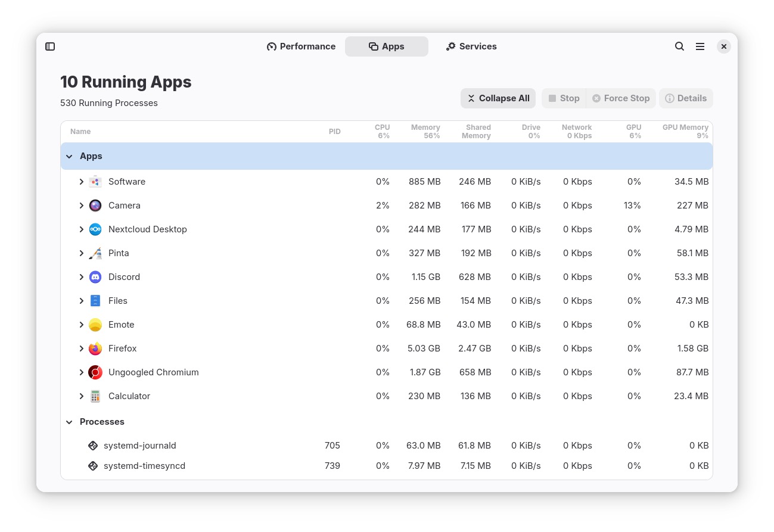Click Files memory value 256 MB
This screenshot has height=532, width=774.
424,301
